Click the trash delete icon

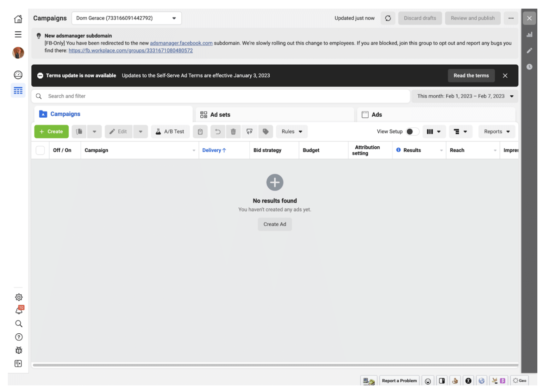point(233,131)
